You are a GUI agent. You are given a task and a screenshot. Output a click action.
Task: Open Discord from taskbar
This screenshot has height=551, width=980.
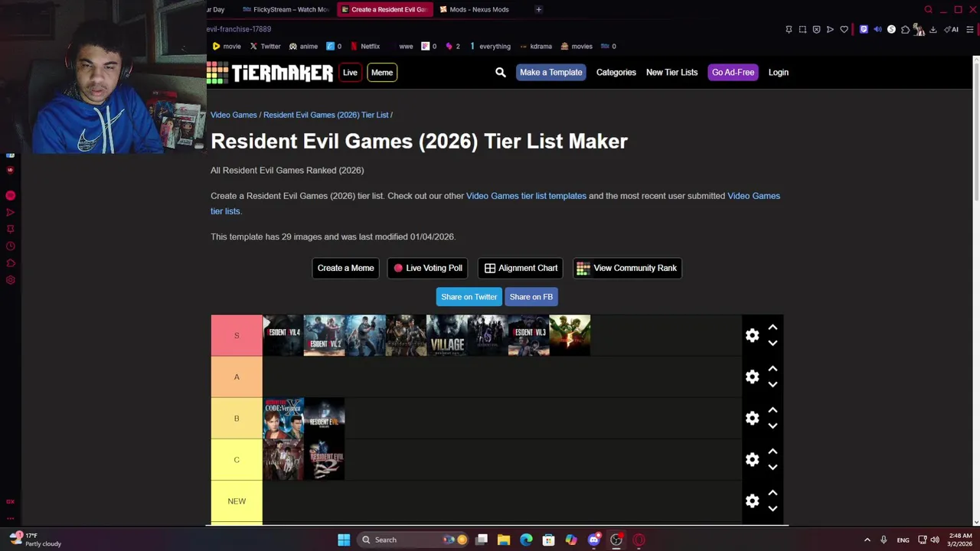[x=593, y=540]
